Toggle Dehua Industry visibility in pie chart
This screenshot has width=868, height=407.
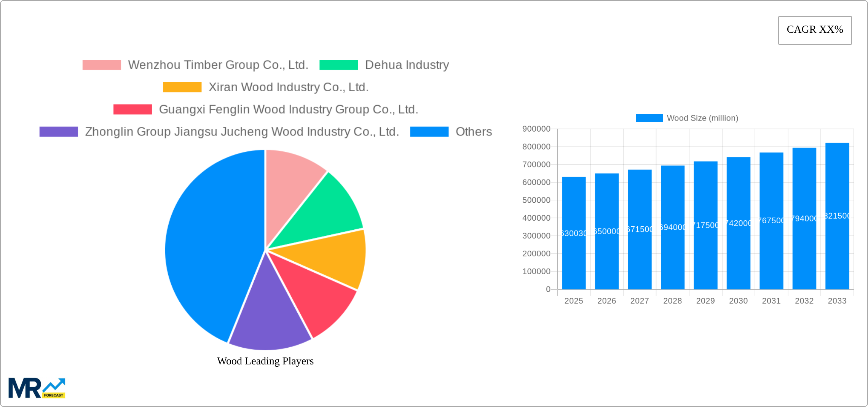[407, 65]
